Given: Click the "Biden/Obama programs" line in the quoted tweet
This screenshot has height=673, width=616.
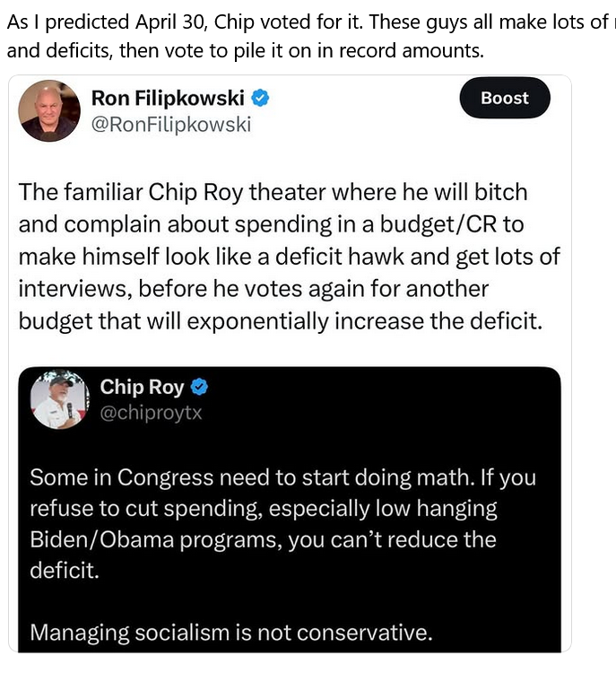Looking at the screenshot, I should click(263, 540).
